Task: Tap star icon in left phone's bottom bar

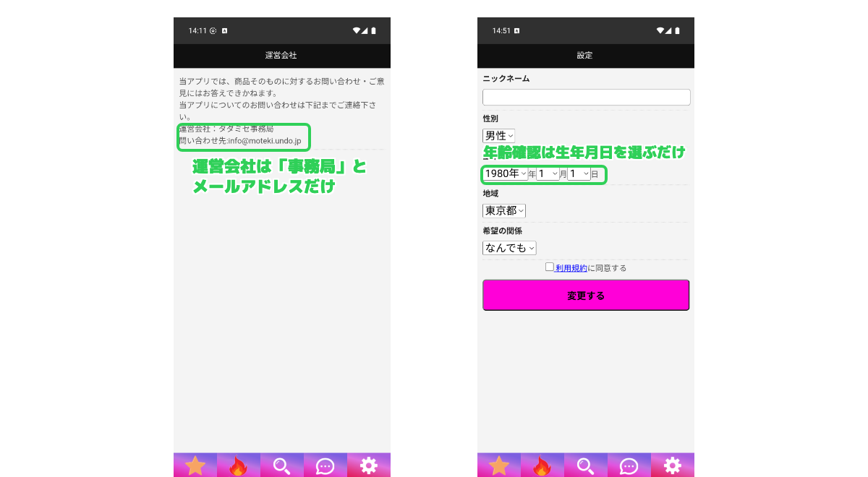Action: [195, 465]
